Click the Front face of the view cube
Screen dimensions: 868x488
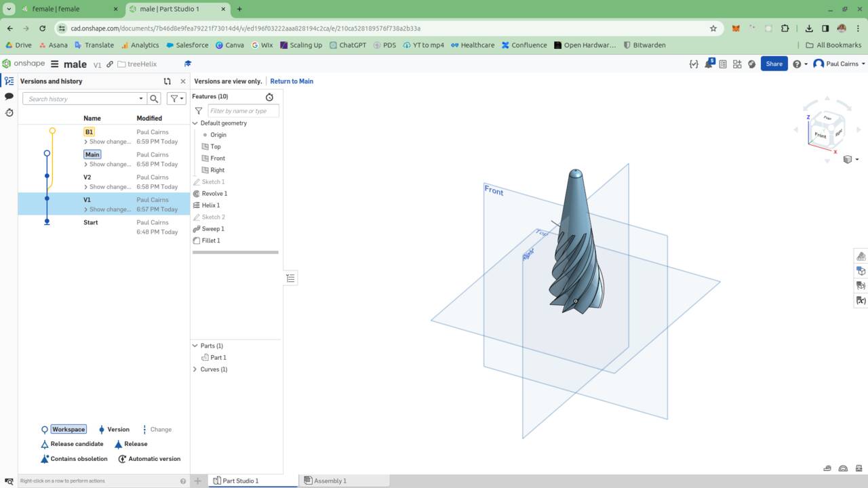tap(821, 135)
